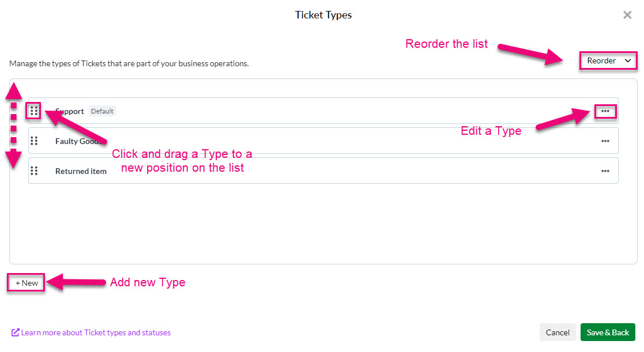
Task: Open the Reorder dropdown
Action: coord(608,60)
